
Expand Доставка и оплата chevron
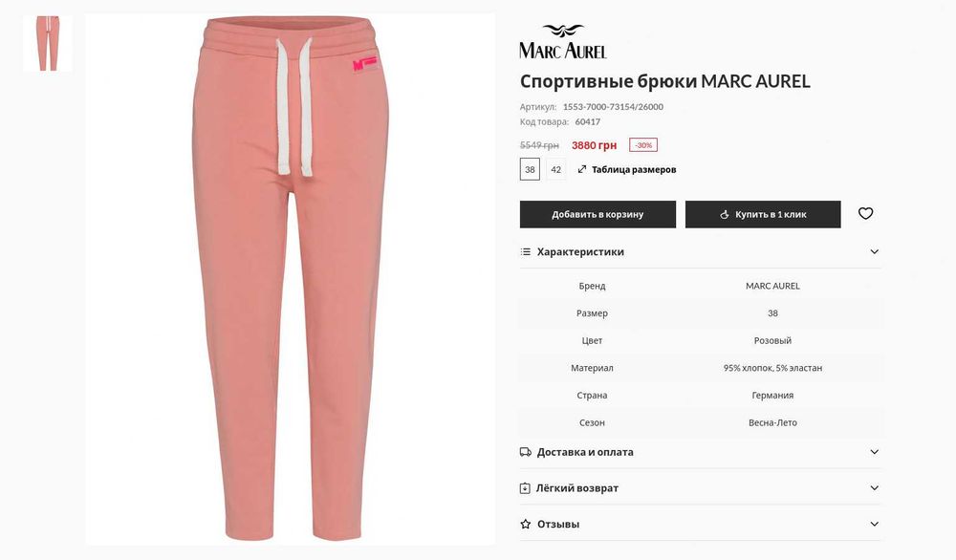pyautogui.click(x=875, y=452)
